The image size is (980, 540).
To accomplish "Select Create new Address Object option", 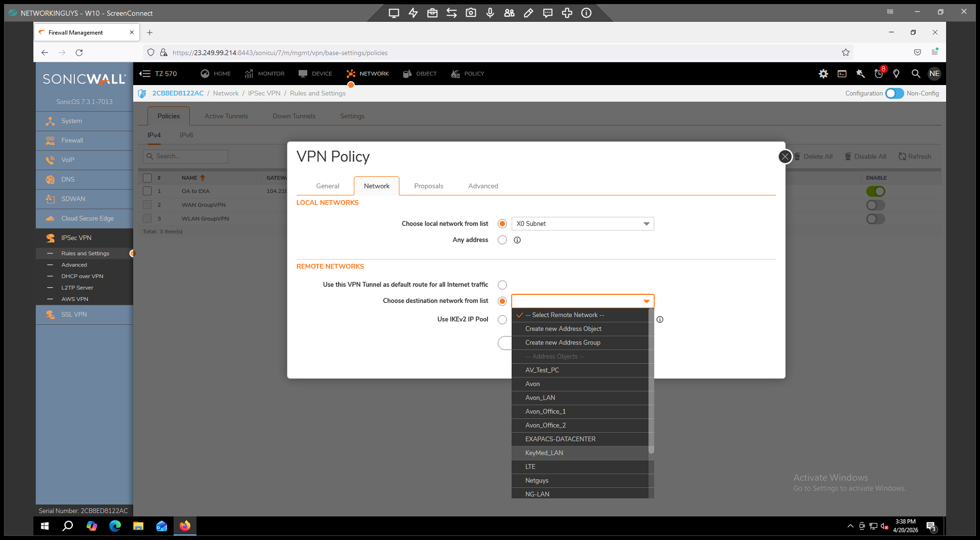I will pyautogui.click(x=563, y=329).
